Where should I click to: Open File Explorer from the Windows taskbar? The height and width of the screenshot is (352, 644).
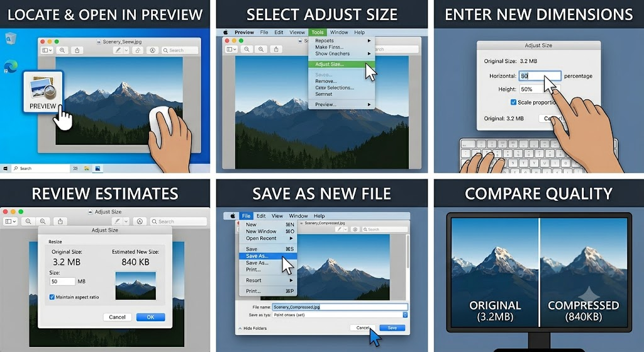pos(87,168)
